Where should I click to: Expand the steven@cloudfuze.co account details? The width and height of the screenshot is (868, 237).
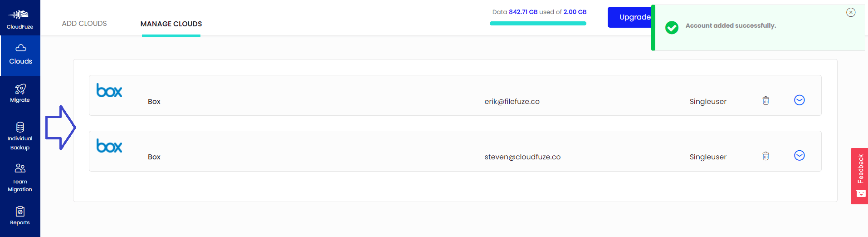[800, 155]
